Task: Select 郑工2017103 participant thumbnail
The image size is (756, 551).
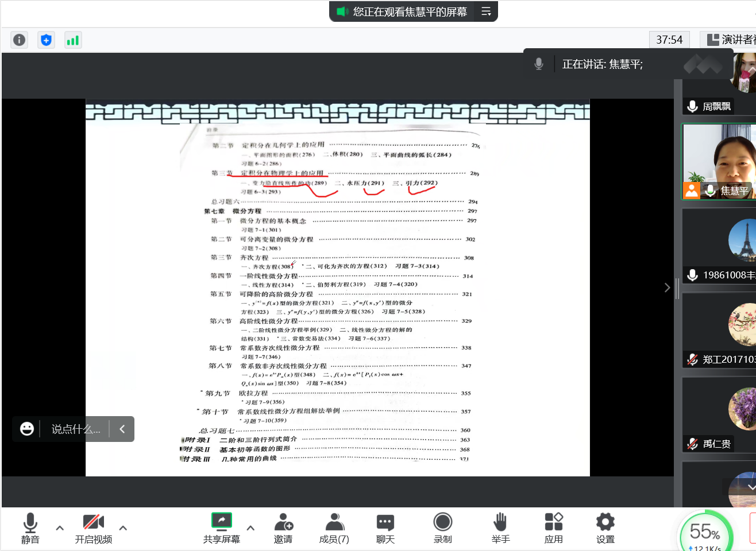Action: pos(719,330)
